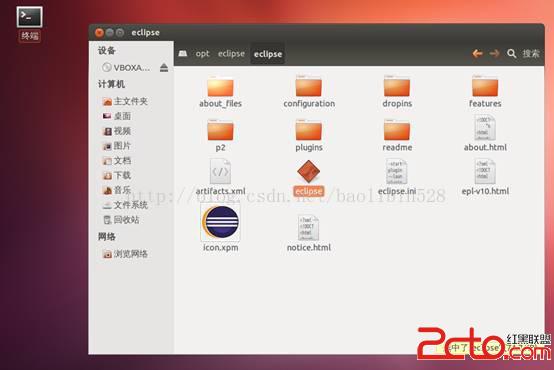Click the 搜索 search label
The width and height of the screenshot is (554, 370).
pos(531,54)
